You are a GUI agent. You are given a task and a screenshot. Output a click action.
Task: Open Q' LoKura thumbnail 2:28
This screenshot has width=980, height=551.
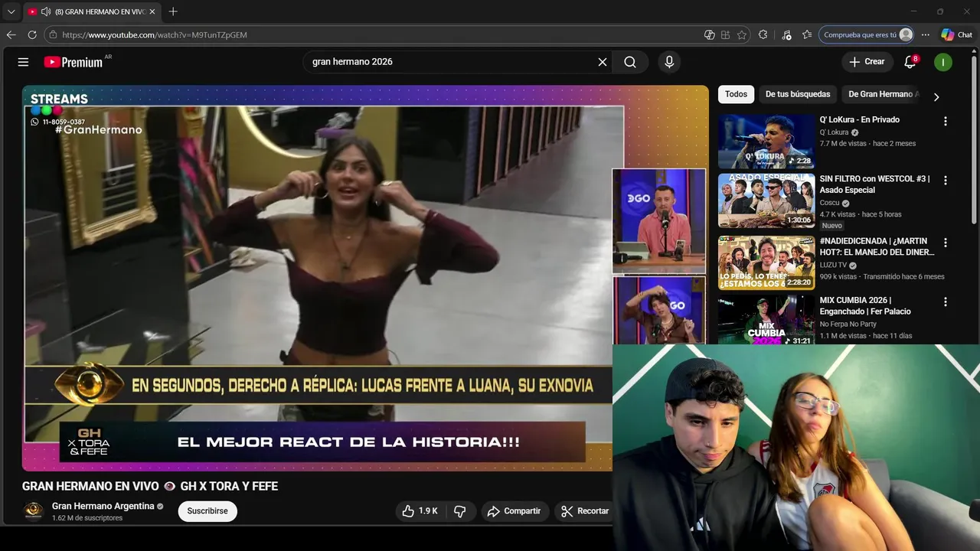[766, 142]
